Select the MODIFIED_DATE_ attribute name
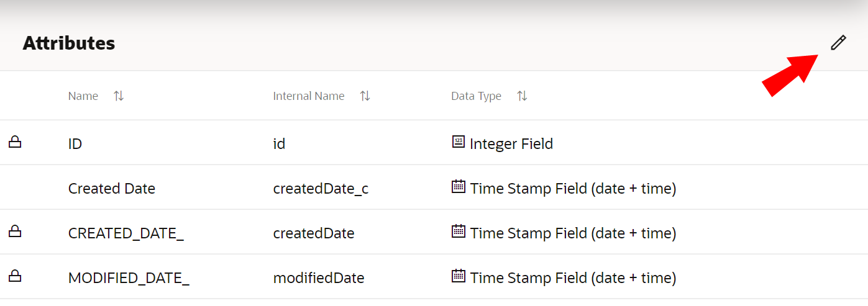This screenshot has height=306, width=868. pos(129,278)
